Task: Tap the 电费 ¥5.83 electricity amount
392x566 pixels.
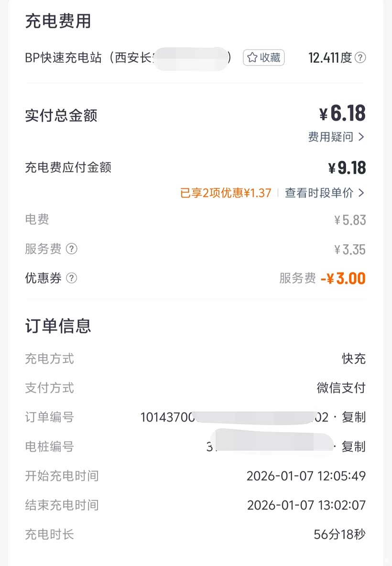Action: click(x=350, y=220)
